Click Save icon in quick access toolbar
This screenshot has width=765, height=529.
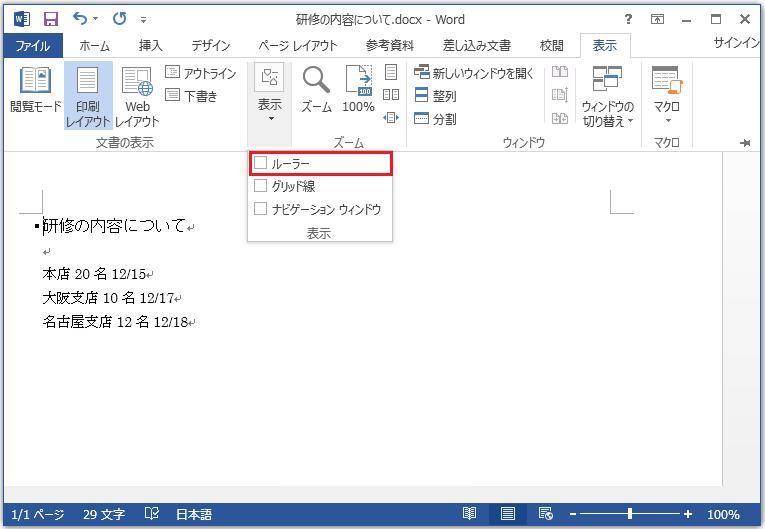50,18
